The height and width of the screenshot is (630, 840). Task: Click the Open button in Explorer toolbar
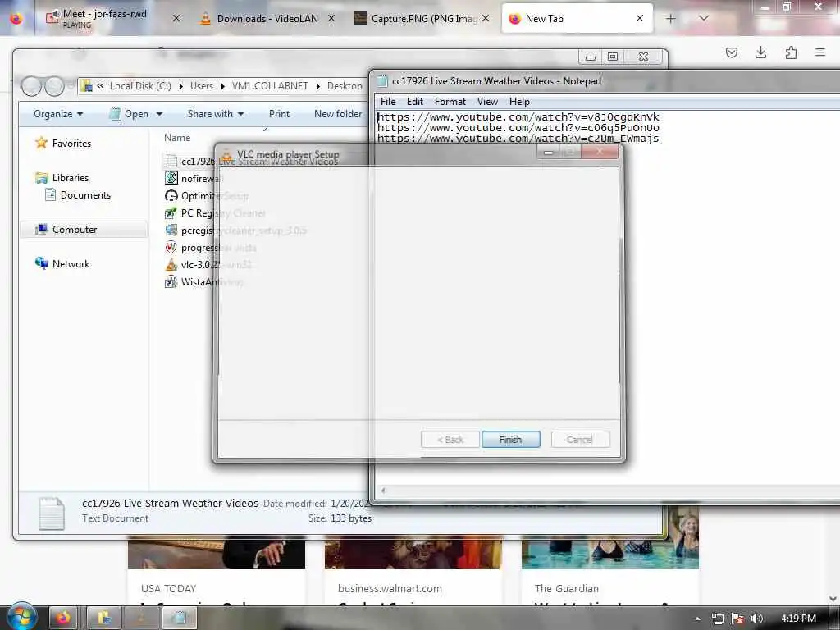pos(130,114)
